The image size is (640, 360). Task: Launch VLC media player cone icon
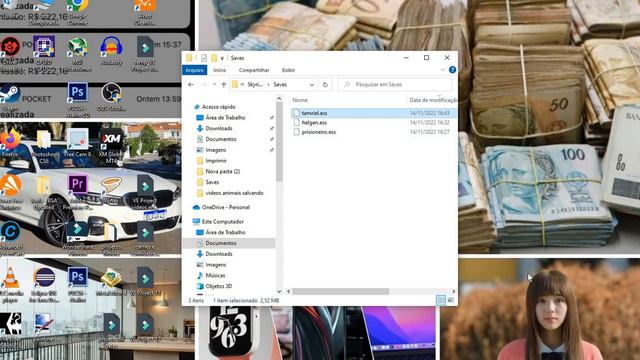10,284
